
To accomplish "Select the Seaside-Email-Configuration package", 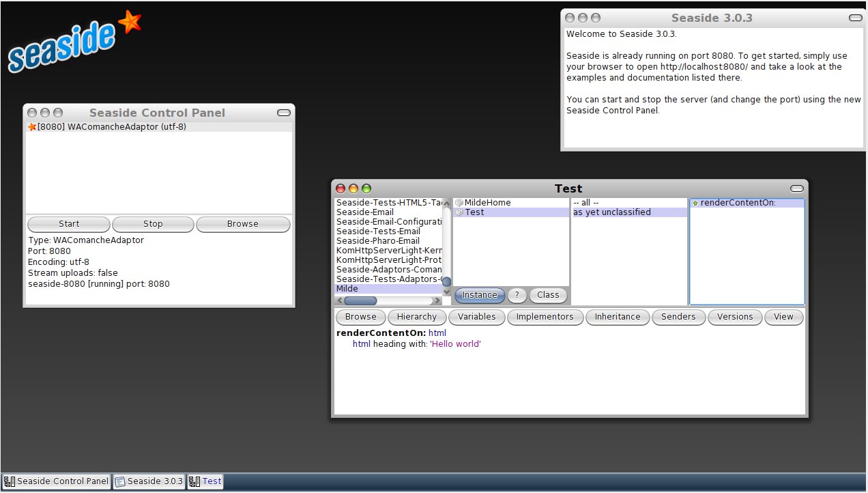I will tap(388, 222).
